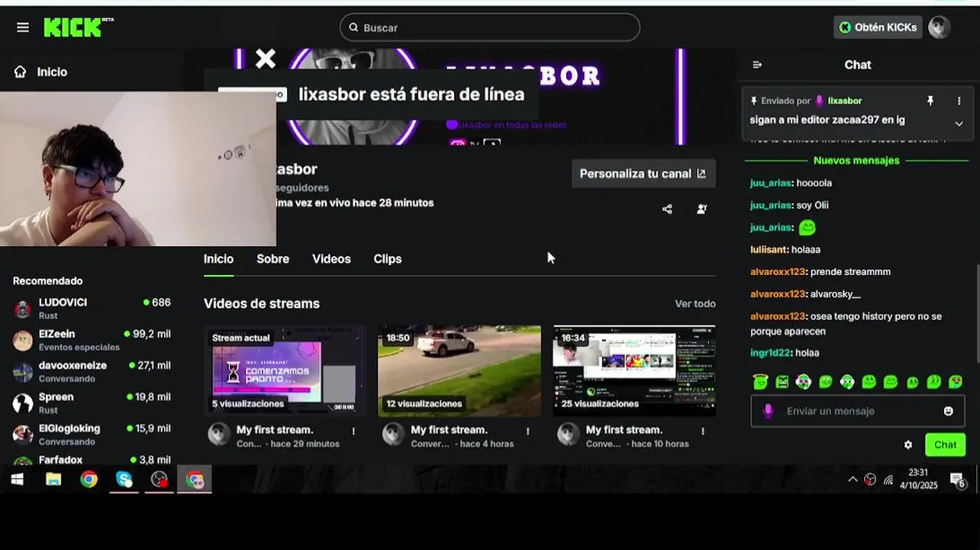Insert the fourth quick emote in chat
980x550 pixels.
[x=825, y=382]
